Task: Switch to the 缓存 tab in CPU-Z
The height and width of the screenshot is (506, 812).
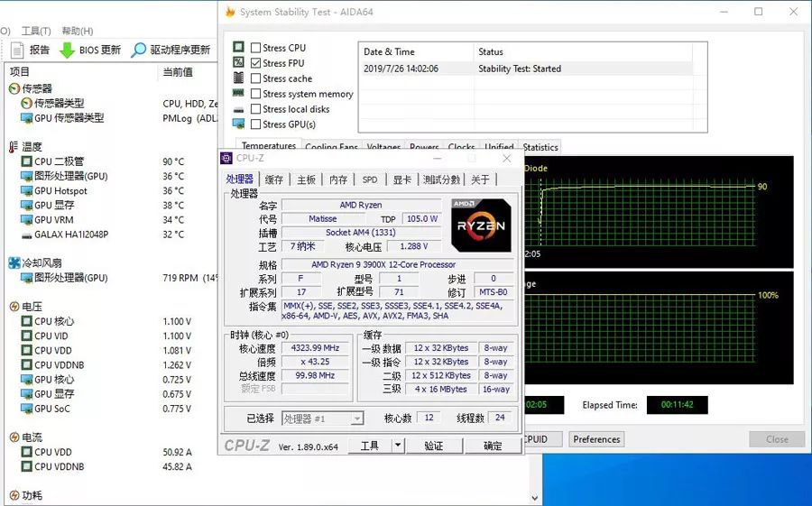Action: click(274, 179)
